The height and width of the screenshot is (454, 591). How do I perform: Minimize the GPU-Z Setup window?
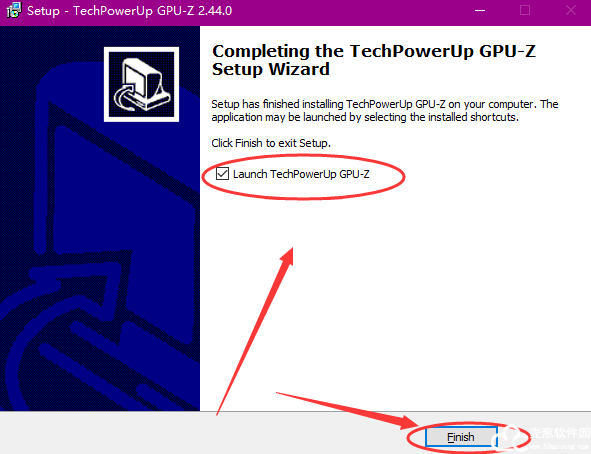[480, 11]
